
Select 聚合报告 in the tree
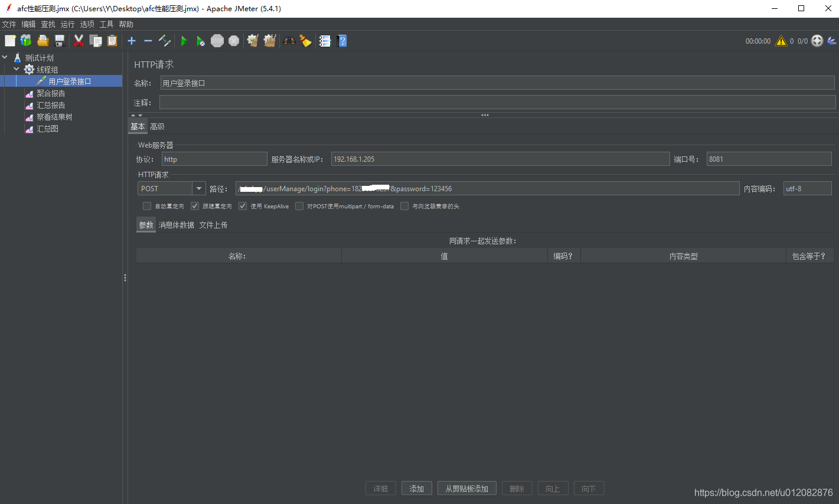(51, 93)
